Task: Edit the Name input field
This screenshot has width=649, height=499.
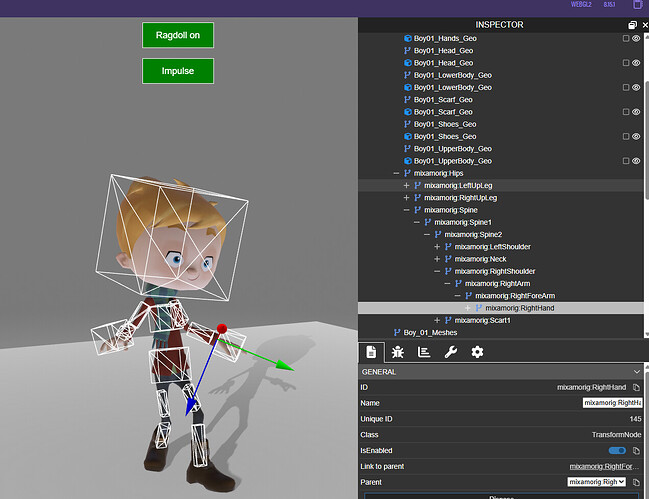Action: 613,403
